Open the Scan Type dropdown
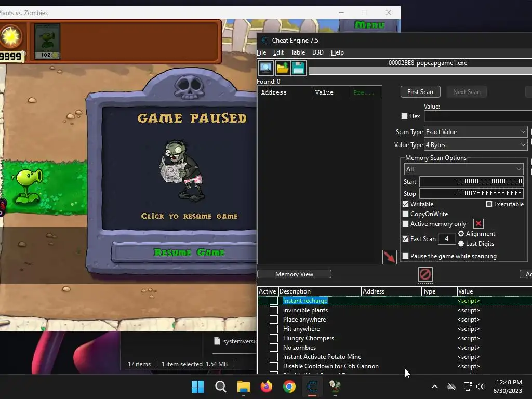This screenshot has width=532, height=399. tap(476, 131)
